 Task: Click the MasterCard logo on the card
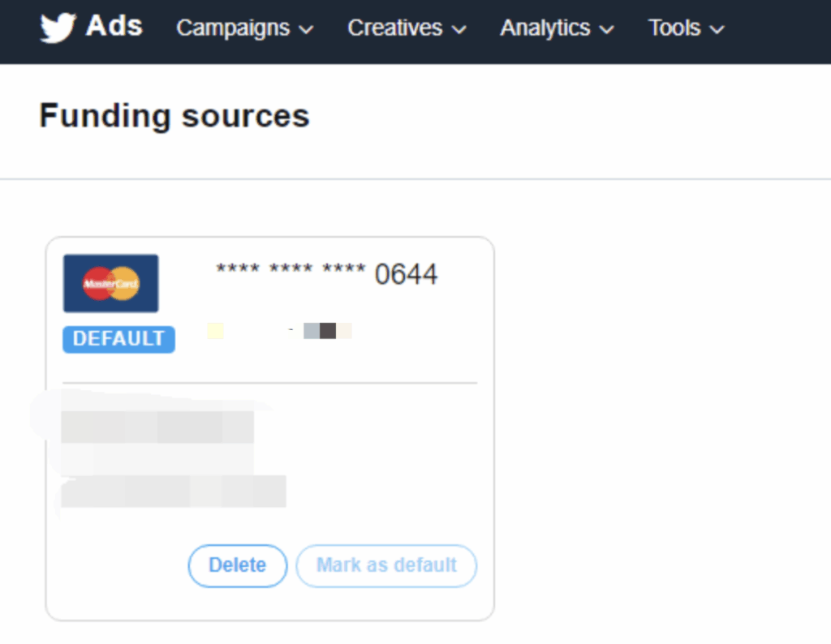point(111,283)
